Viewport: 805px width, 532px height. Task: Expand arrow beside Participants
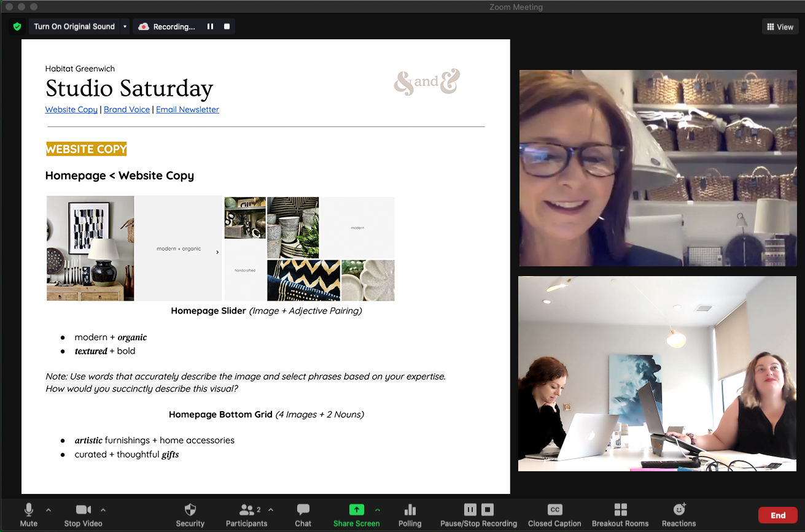pyautogui.click(x=271, y=510)
